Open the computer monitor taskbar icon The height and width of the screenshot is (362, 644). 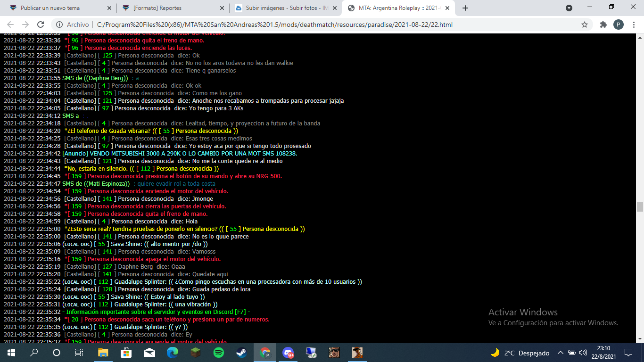tap(311, 353)
